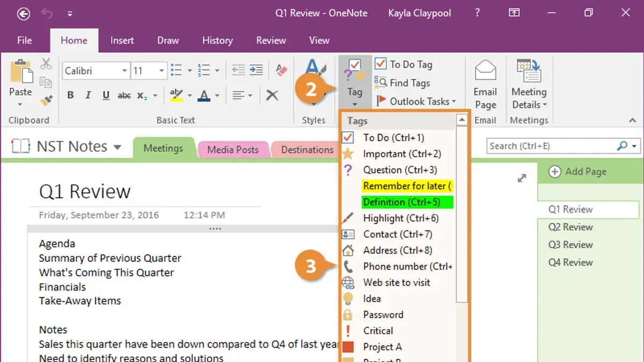
Task: Open the Meeting Details dropdown
Action: (529, 98)
